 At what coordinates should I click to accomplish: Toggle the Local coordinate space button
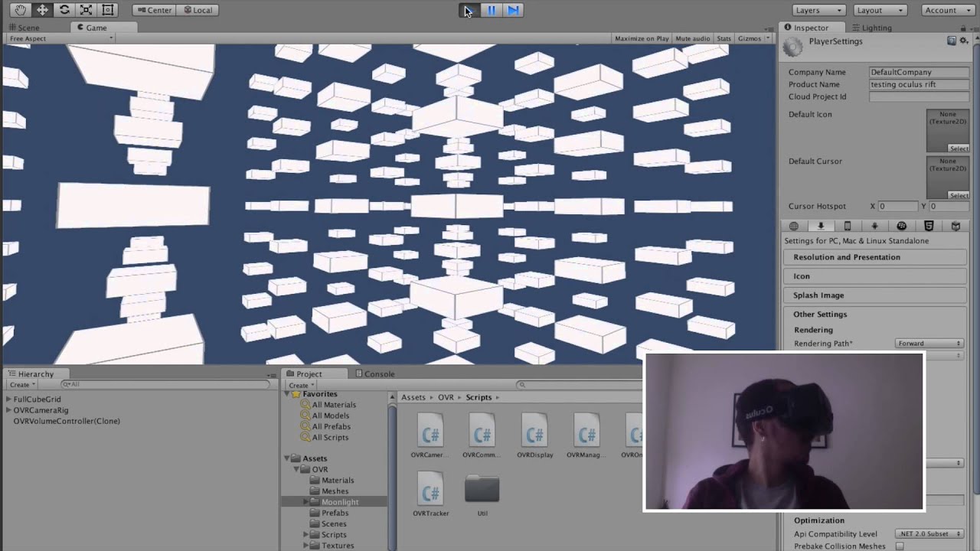click(197, 10)
